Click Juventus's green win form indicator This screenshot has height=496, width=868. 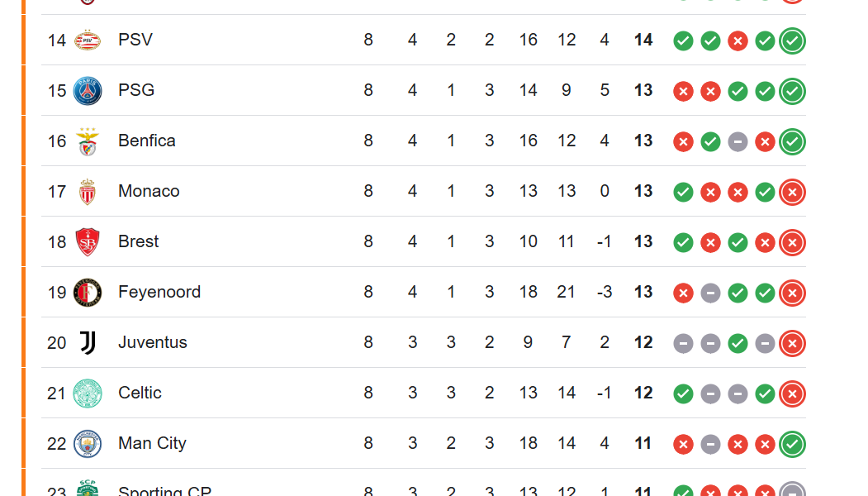(x=738, y=344)
